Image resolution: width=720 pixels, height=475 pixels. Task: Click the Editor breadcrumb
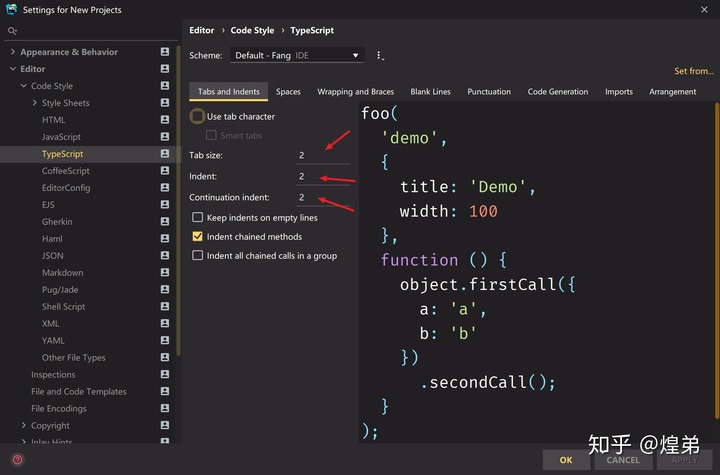[x=202, y=30]
